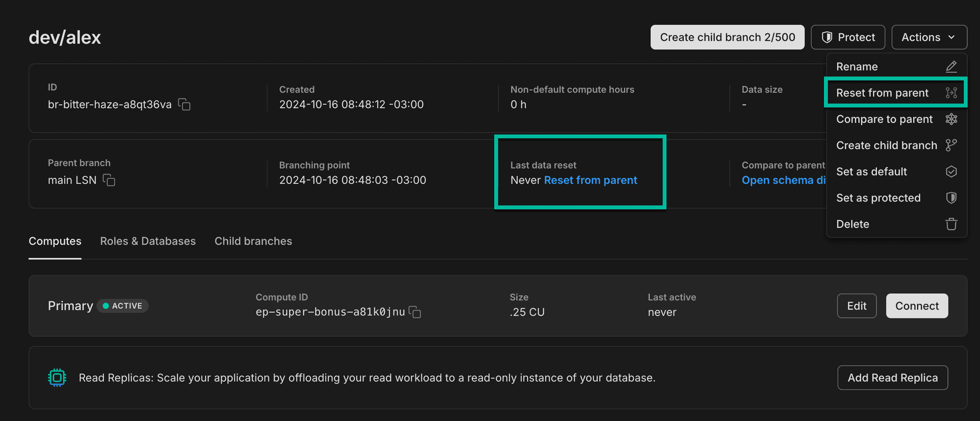Open the Actions dropdown menu
This screenshot has height=421, width=980.
tap(928, 37)
